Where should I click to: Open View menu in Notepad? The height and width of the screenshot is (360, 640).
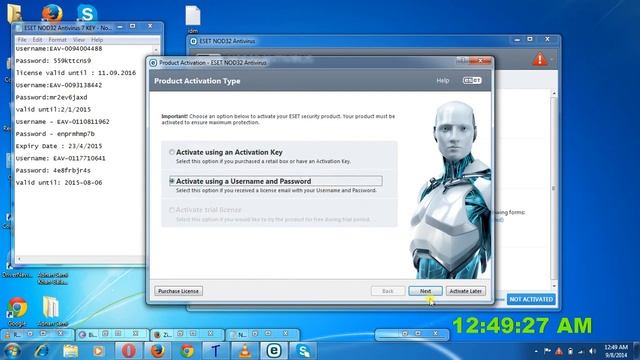coord(78,40)
